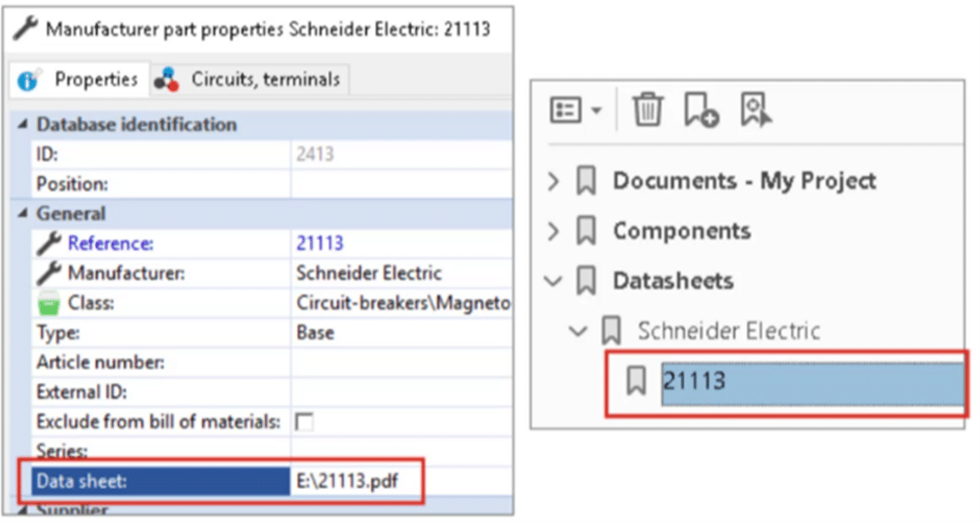Click the find current bookmark icon
This screenshot has width=980, height=522.
[x=755, y=111]
